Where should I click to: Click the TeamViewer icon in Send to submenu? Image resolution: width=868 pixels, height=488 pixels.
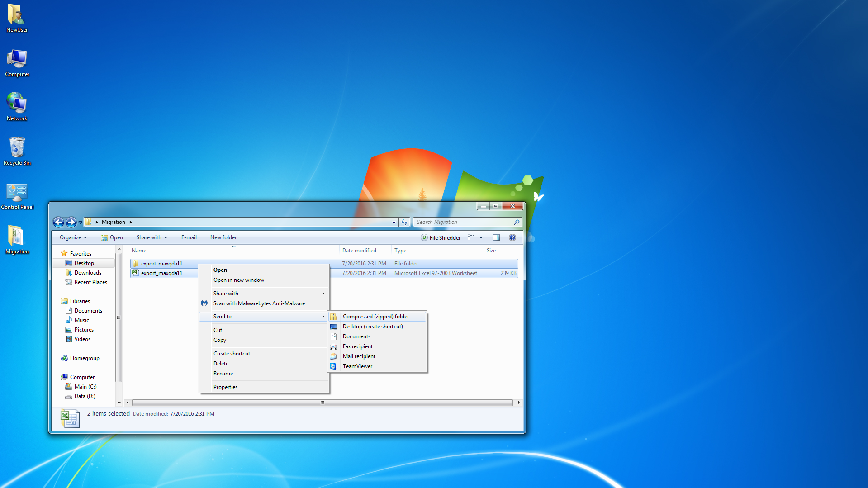(333, 366)
